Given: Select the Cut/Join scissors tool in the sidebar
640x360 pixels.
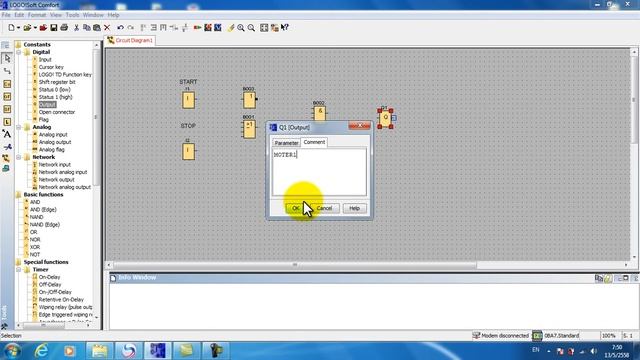Looking at the screenshot, I should [x=7, y=147].
